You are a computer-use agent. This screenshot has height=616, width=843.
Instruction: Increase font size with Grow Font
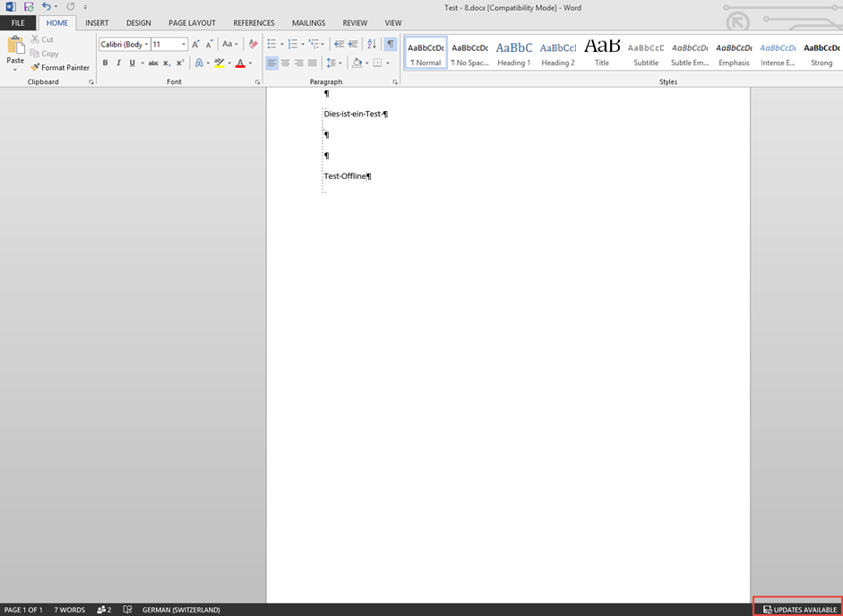195,44
